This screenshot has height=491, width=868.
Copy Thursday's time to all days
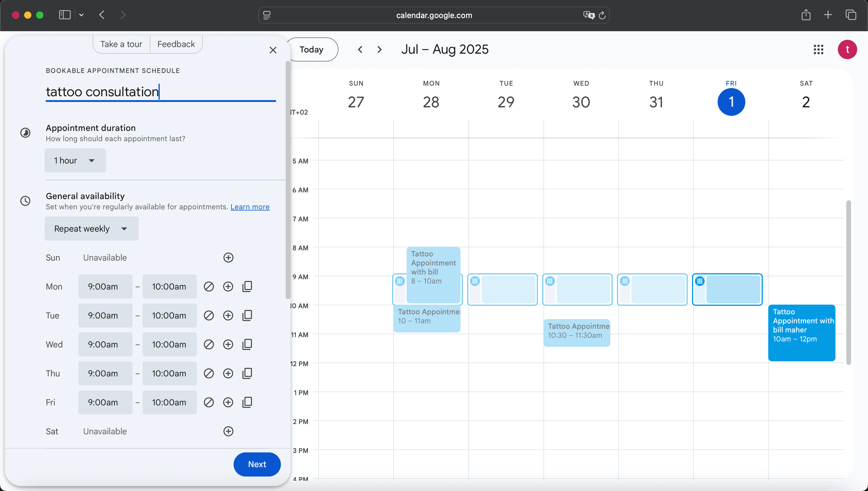247,373
